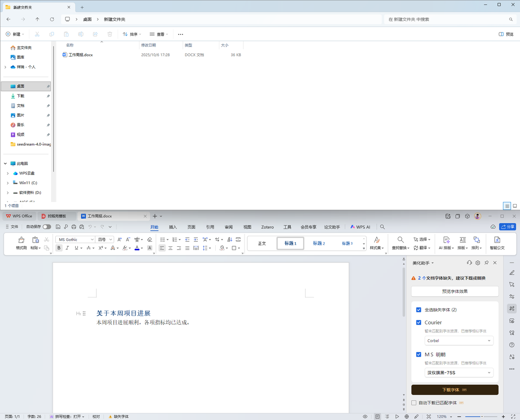Screen dimensions: 520x420
Task: Toggle the 预览 preview pane in Explorer
Action: click(x=506, y=34)
